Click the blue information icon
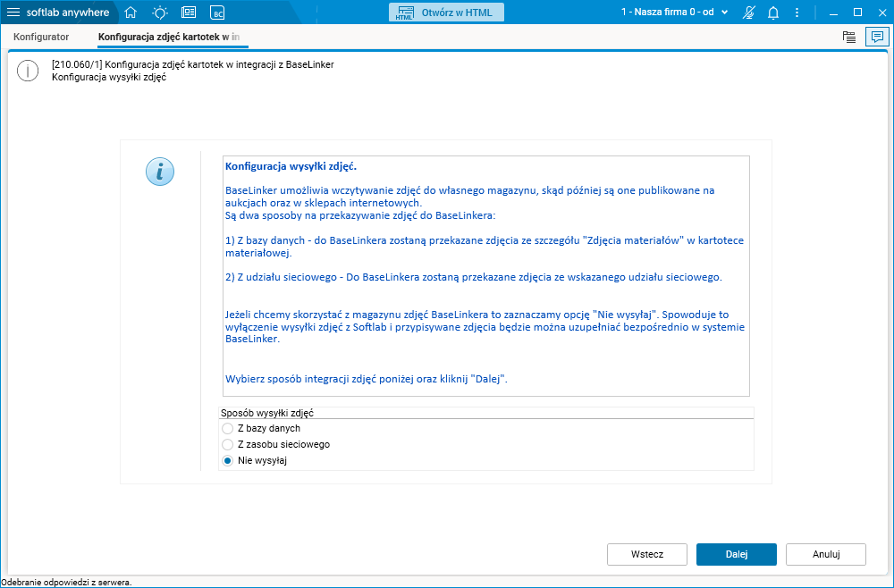The height and width of the screenshot is (588, 894). click(x=160, y=172)
